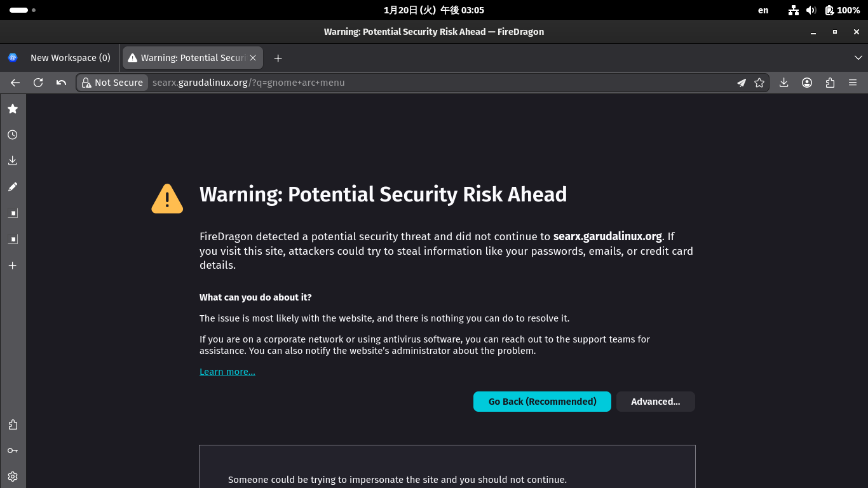
Task: Open system volume indicator in top bar
Action: tap(811, 10)
